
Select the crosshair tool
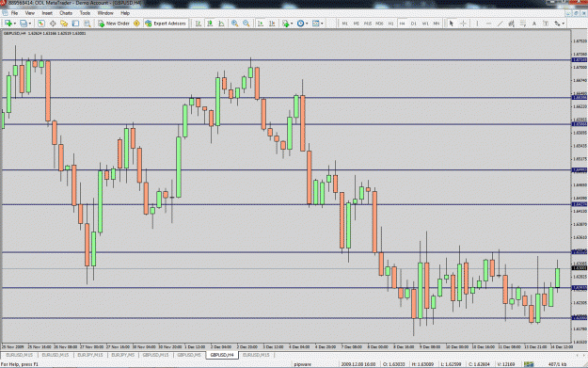pyautogui.click(x=463, y=24)
